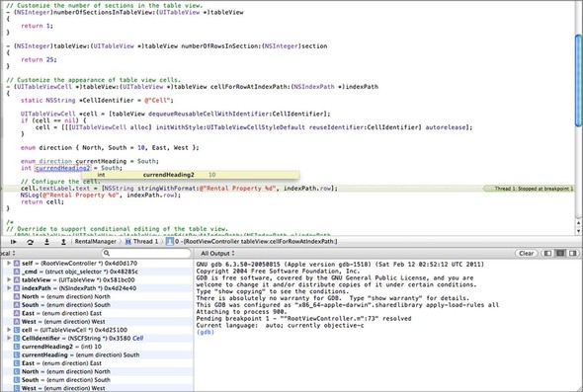This screenshot has width=583, height=392.
Task: Click the enum direction declaration line
Action: 110,148
